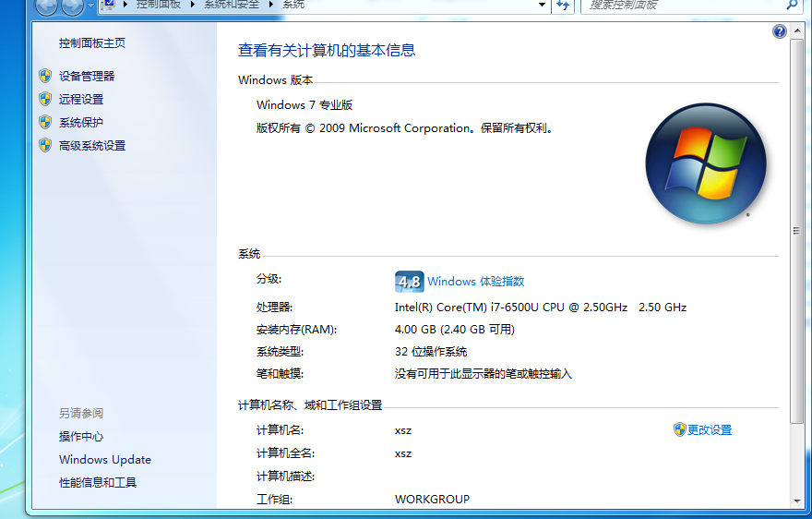This screenshot has width=812, height=519.
Task: Click the shield icon next to 远程设置
Action: [x=45, y=99]
